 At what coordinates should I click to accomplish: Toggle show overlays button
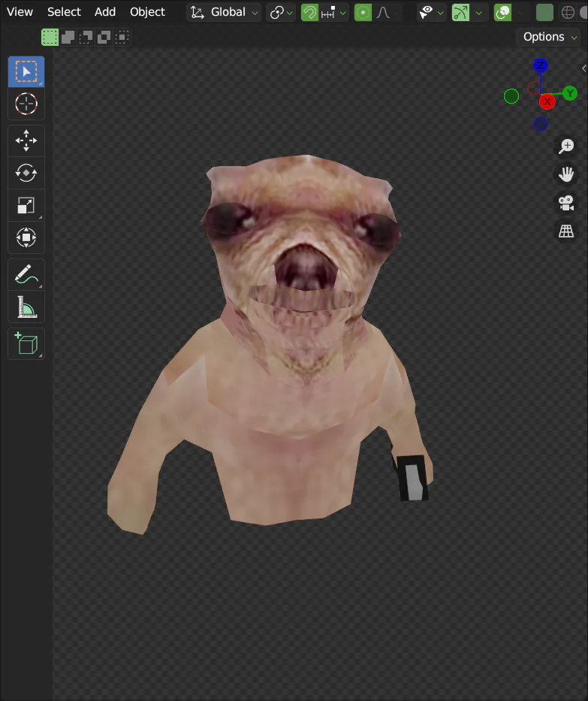coord(502,13)
